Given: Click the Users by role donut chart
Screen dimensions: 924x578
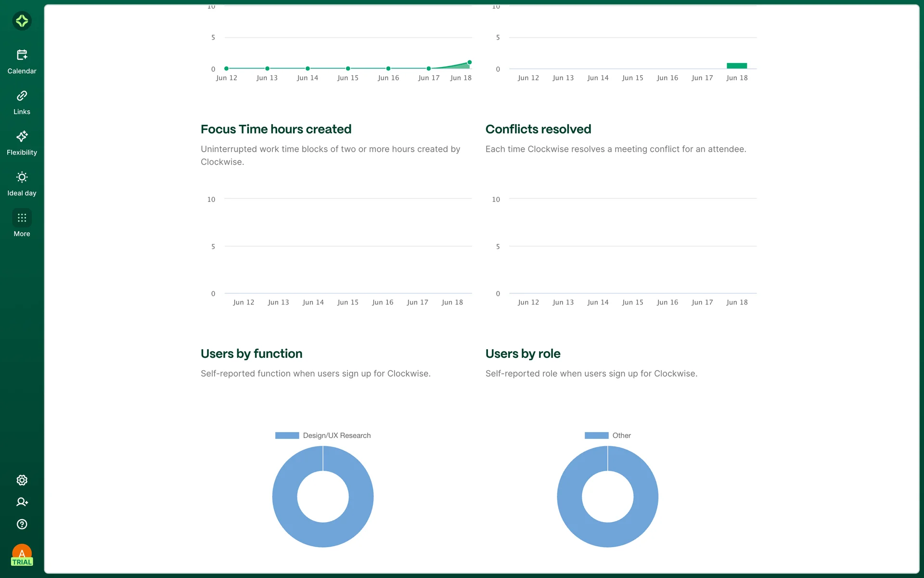Looking at the screenshot, I should pyautogui.click(x=570, y=497).
